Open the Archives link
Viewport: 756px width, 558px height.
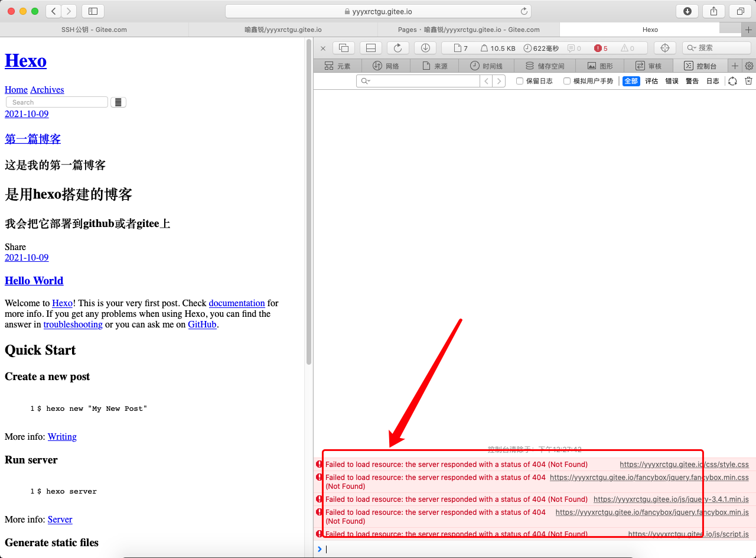point(47,90)
